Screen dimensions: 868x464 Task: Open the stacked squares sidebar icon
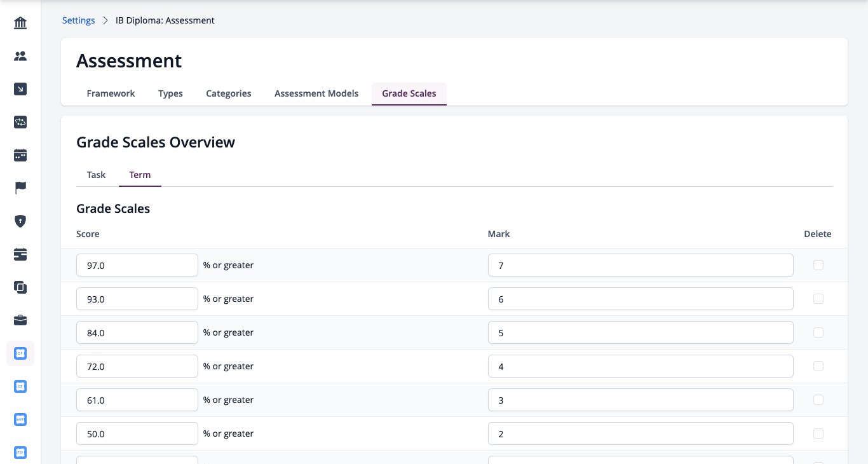coord(20,287)
